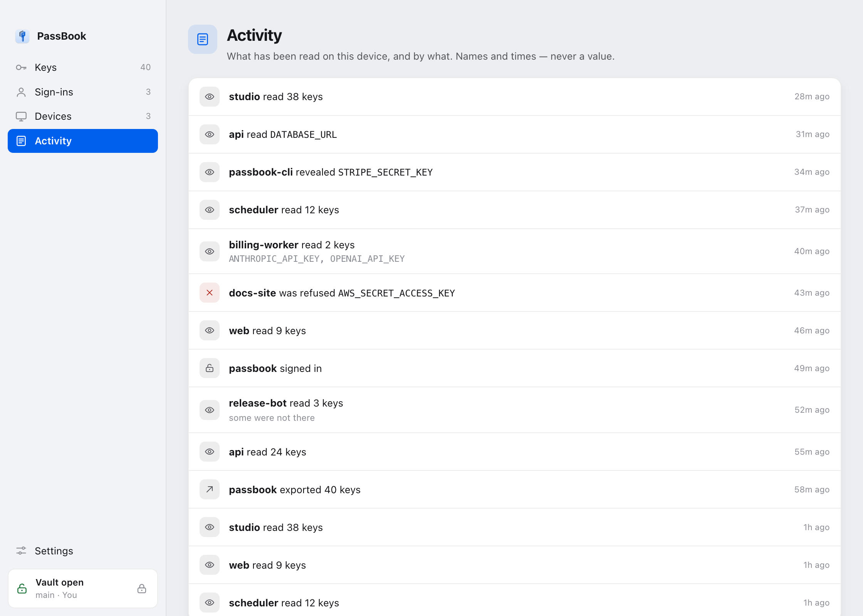
Task: Click eye icon for api read 24 keys
Action: [210, 452]
